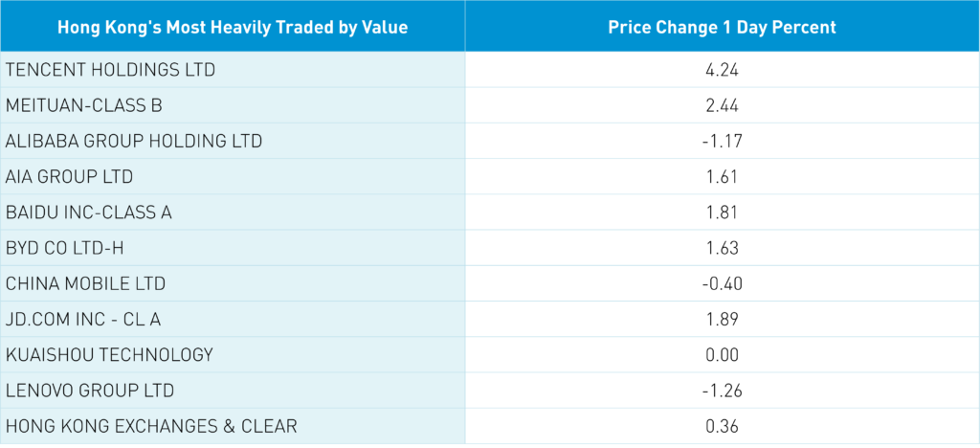
Task: Click ALIBABA GROUP HOLDING LTD name
Action: (134, 142)
